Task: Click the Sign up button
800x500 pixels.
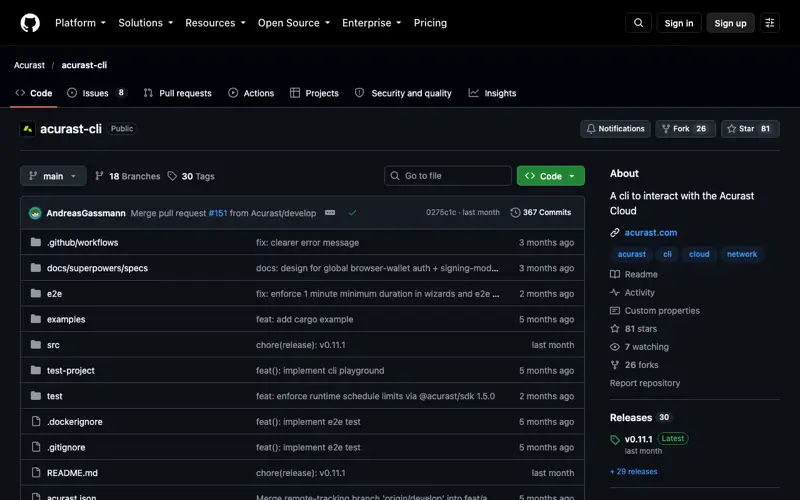Action: 730,23
